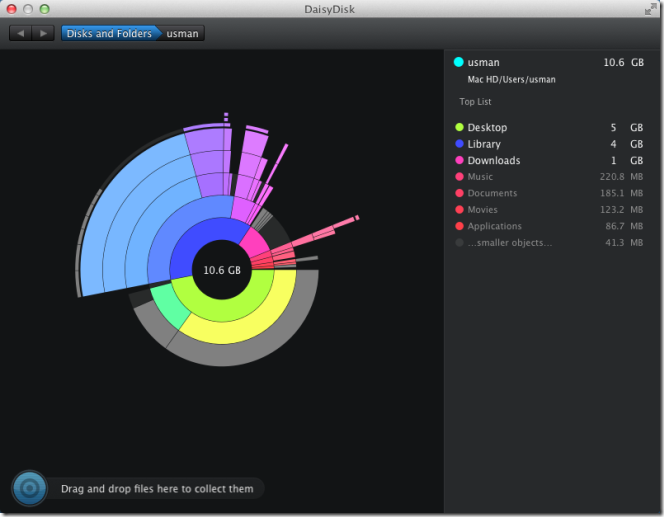The image size is (664, 517).
Task: Click the 86.7 MB Applications size
Action: [x=624, y=226]
